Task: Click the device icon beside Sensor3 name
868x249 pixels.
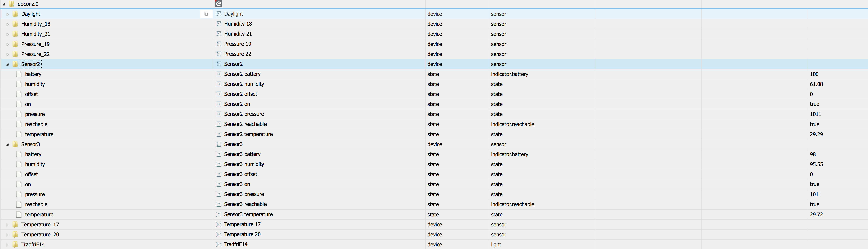Action: 219,144
